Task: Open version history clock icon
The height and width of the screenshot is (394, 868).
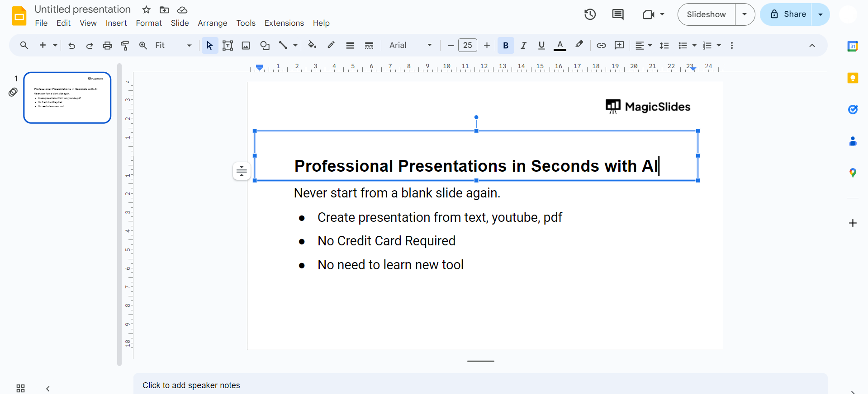Action: (590, 14)
